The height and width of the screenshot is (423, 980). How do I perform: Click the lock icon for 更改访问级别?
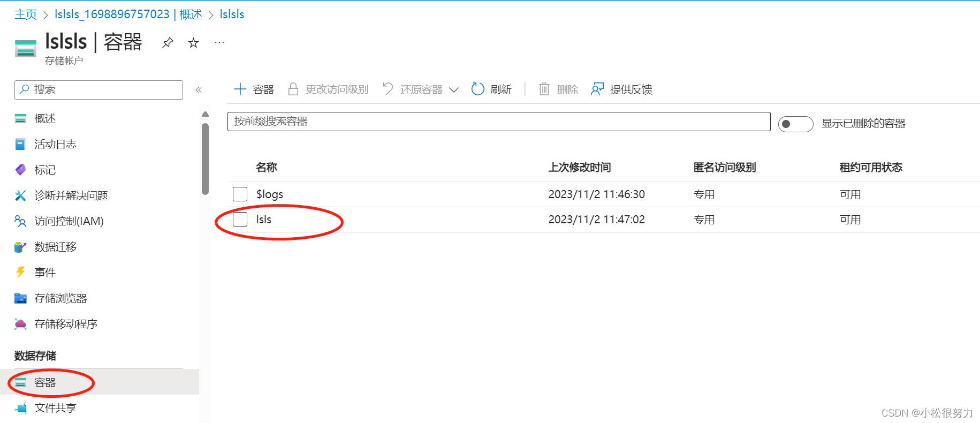point(293,89)
